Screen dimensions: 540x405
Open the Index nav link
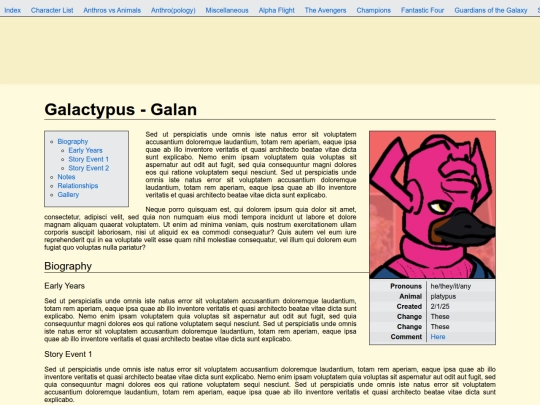click(12, 10)
